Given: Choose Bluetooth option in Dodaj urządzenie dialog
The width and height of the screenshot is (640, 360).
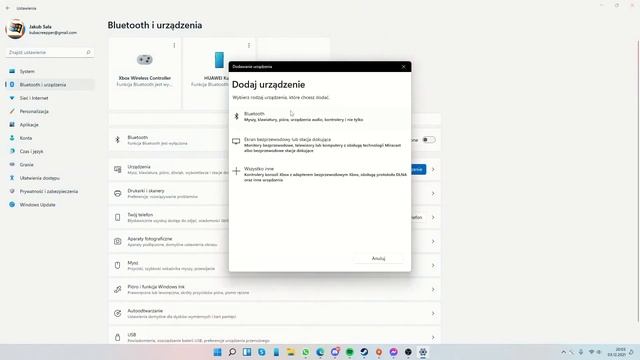Looking at the screenshot, I should [x=320, y=117].
